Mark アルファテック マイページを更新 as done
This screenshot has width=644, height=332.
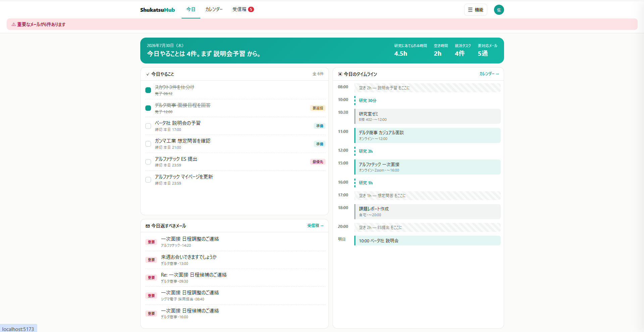[x=148, y=180]
